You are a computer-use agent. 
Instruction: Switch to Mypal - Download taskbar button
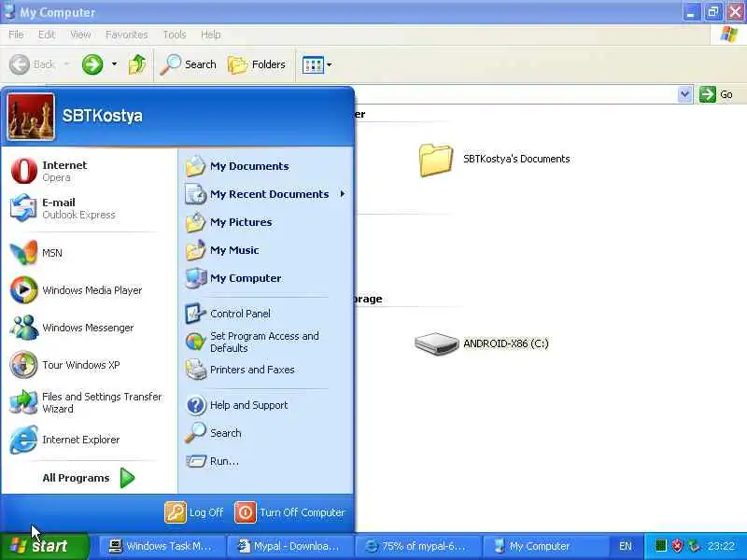(289, 546)
